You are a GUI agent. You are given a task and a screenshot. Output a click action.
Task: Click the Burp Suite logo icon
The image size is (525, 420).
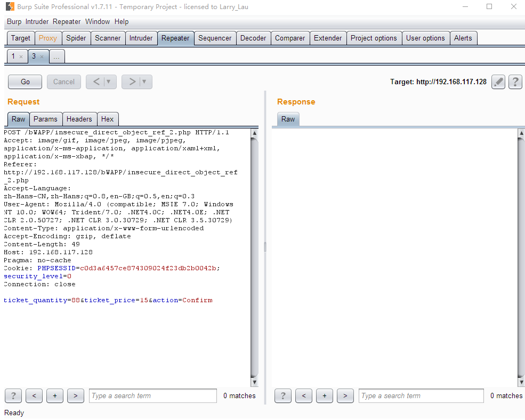pos(10,6)
